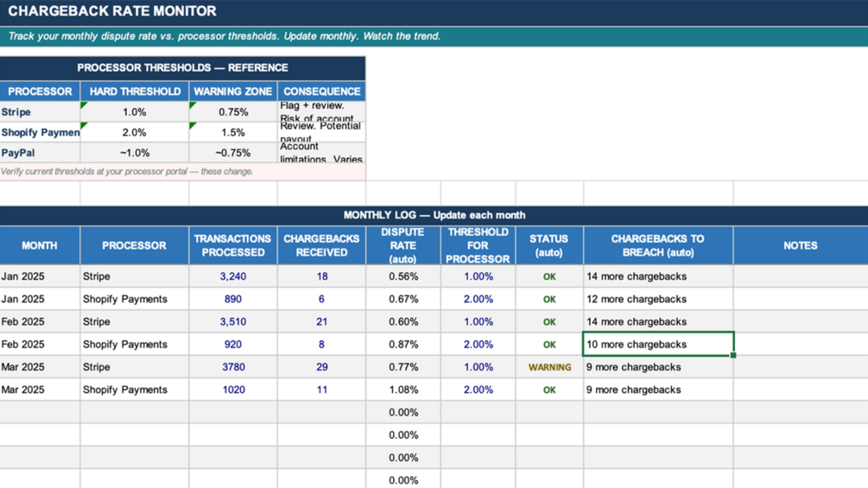The height and width of the screenshot is (488, 868).
Task: Select Stripe hard threshold cell 1.0%
Action: click(x=135, y=112)
